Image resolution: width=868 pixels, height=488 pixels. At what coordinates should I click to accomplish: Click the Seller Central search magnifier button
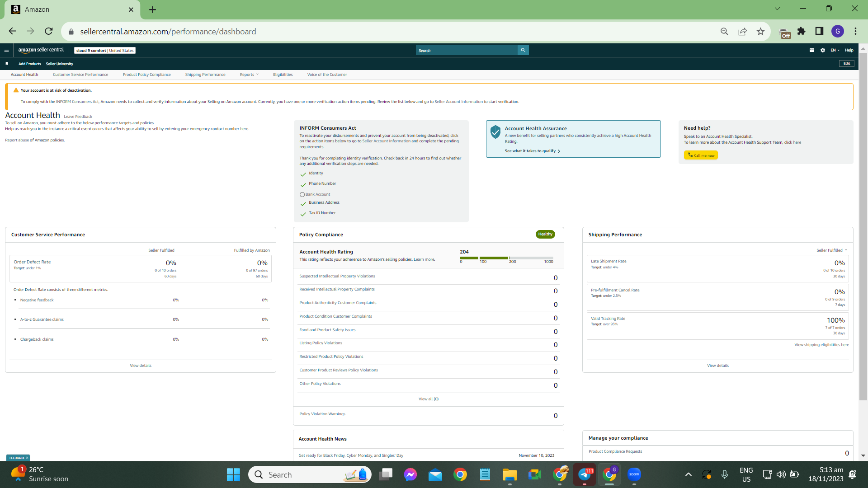[x=523, y=50]
